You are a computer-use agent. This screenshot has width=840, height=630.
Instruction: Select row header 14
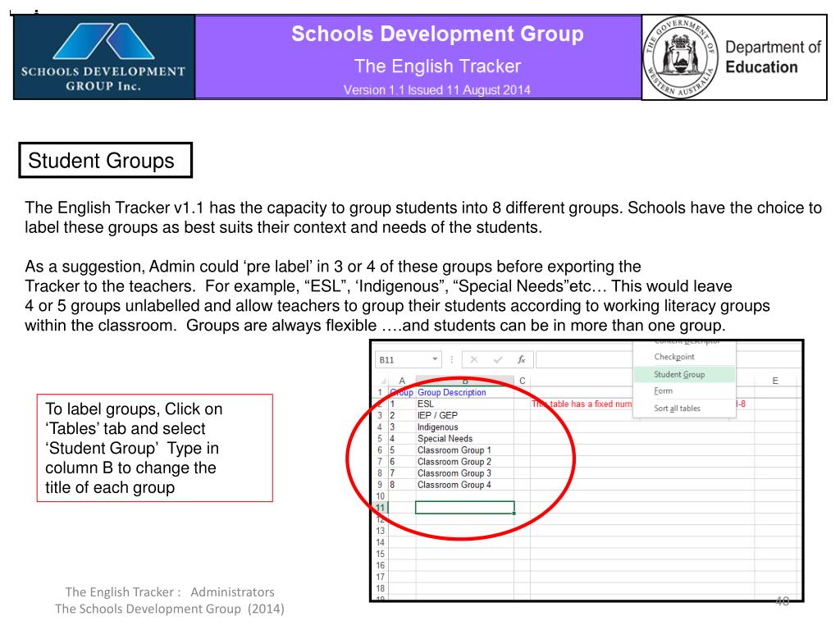coord(381,542)
